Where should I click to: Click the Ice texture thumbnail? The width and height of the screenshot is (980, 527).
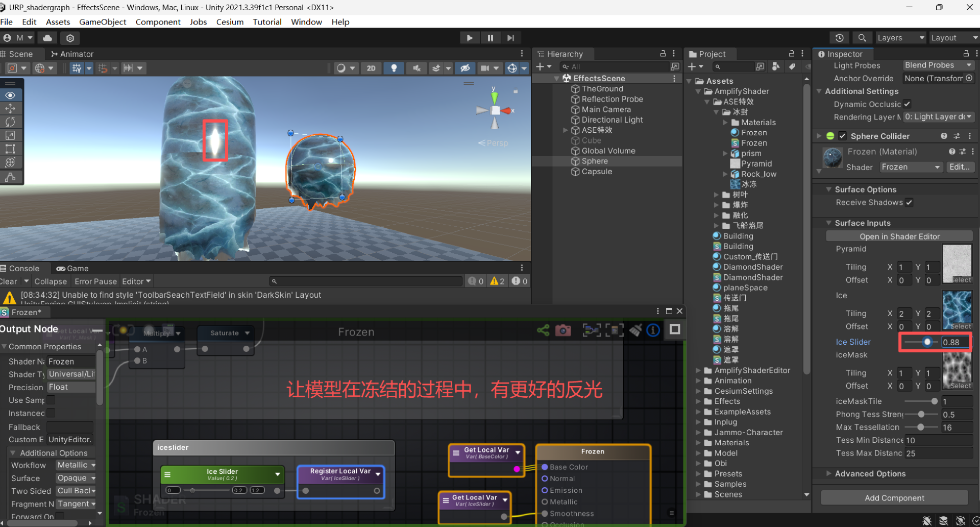tap(957, 310)
